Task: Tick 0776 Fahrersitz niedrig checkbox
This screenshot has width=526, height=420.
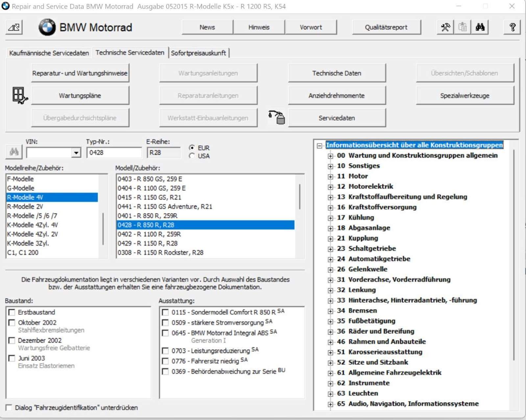Action: click(165, 361)
